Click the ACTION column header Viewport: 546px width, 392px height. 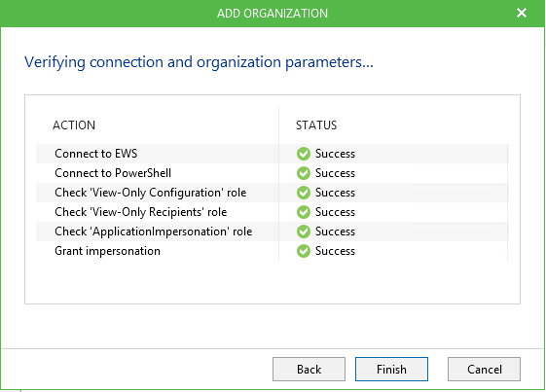tap(74, 125)
